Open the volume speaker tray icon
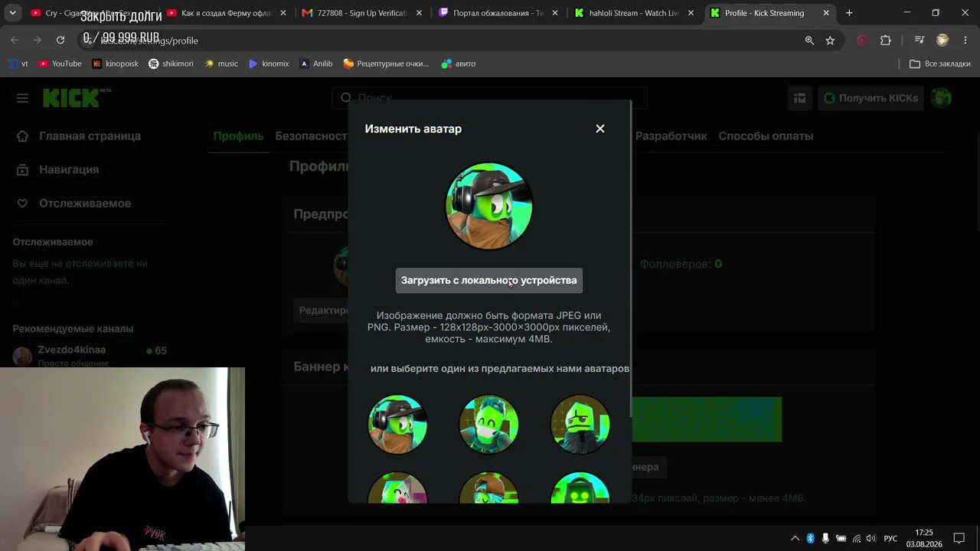This screenshot has height=551, width=980. [871, 539]
